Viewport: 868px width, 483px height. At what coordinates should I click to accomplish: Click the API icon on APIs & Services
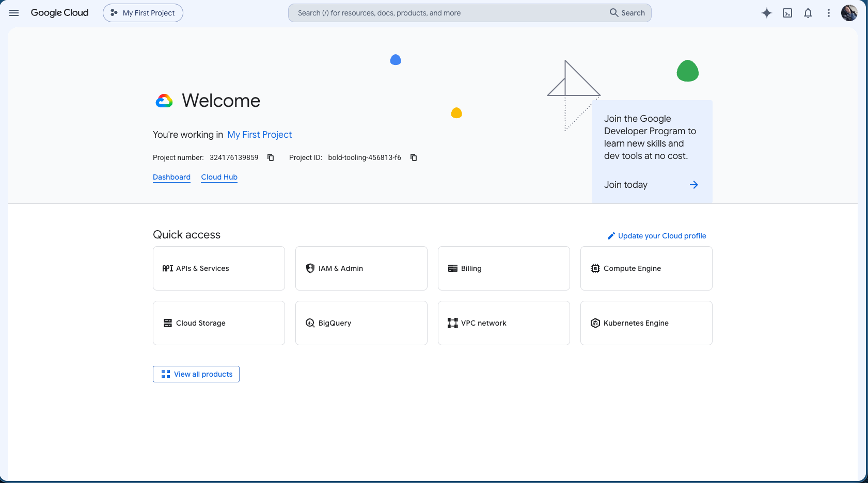pos(168,268)
